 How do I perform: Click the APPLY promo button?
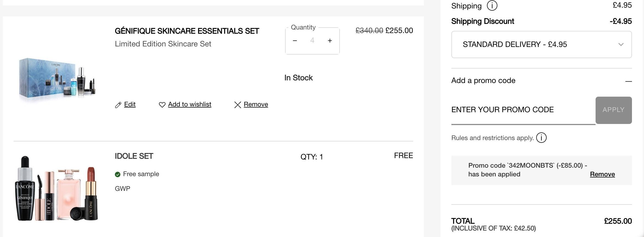tap(614, 110)
